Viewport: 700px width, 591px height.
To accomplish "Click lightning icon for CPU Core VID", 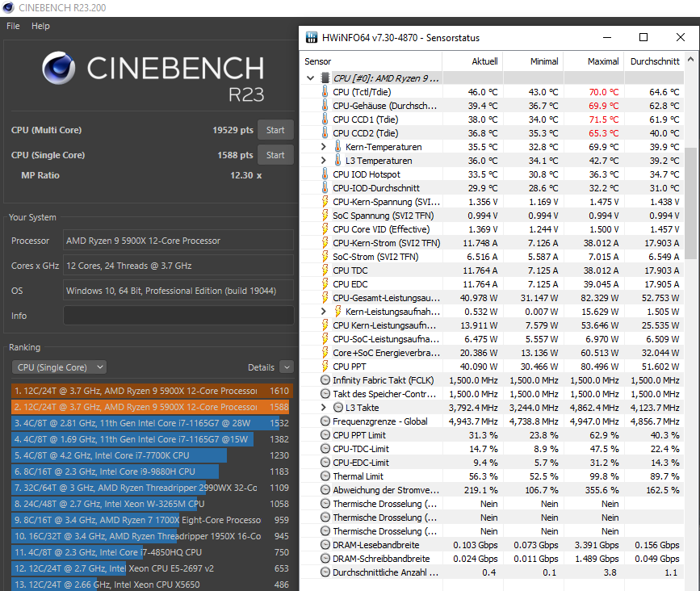I will tap(325, 229).
